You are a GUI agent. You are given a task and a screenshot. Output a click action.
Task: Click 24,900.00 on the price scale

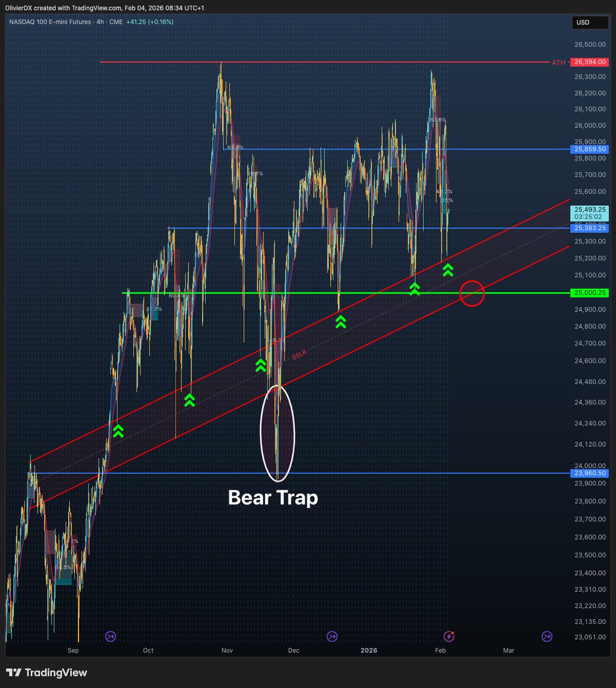590,310
